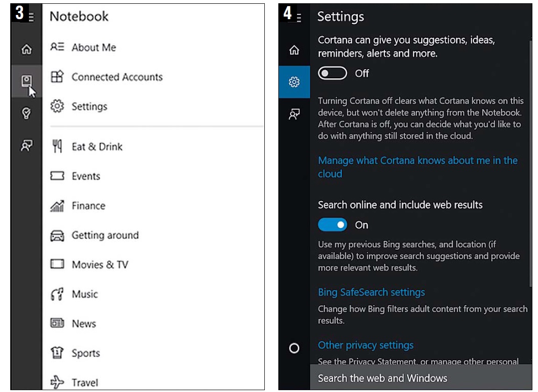
Task: Click the Events ticket icon
Action: [x=57, y=176]
